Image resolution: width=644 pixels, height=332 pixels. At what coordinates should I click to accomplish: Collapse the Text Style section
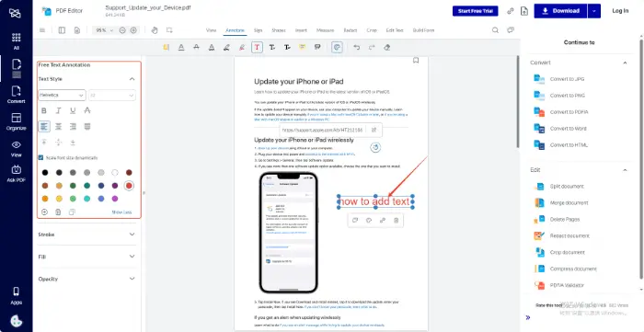coord(132,79)
